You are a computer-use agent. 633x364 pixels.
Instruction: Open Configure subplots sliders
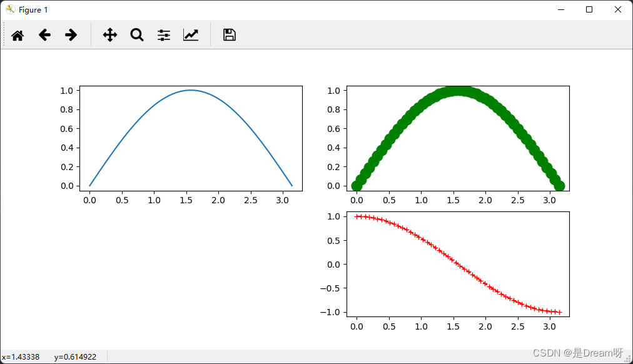tap(163, 35)
